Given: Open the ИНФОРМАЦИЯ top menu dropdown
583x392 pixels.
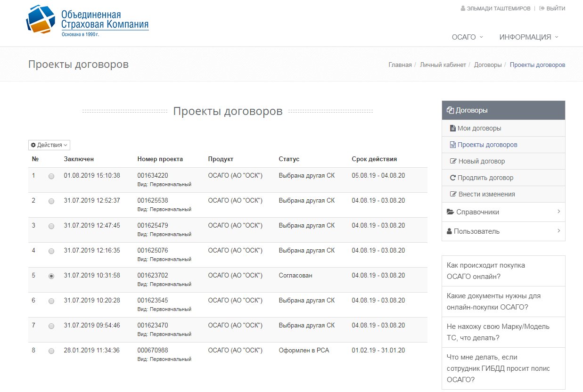Looking at the screenshot, I should coord(529,37).
